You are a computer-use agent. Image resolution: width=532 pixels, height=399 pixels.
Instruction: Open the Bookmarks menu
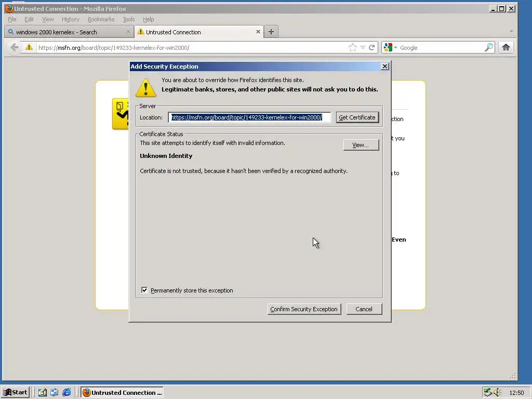click(x=101, y=19)
